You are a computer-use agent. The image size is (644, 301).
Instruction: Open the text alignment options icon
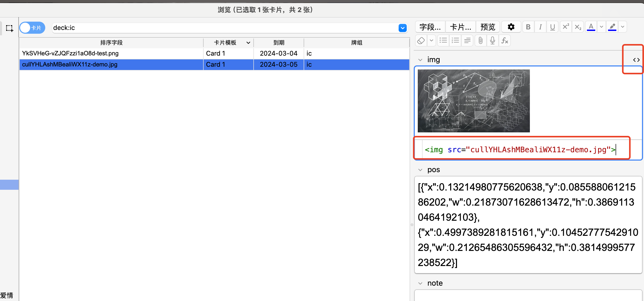pyautogui.click(x=467, y=41)
